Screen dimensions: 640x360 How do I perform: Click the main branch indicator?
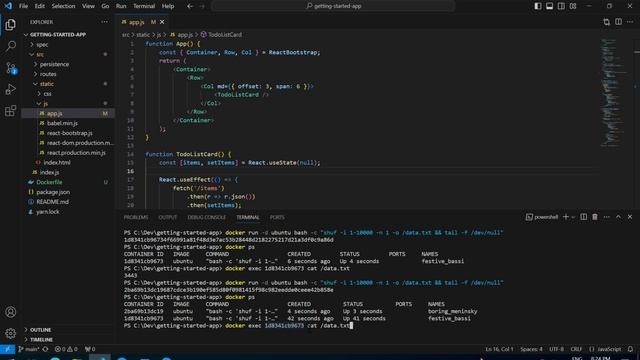coord(29,349)
